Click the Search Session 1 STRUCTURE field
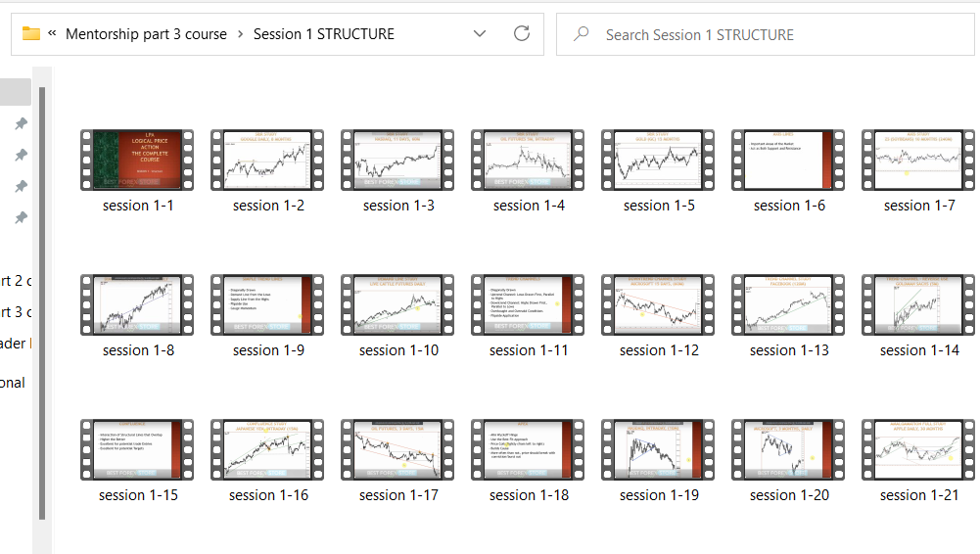980x554 pixels. [764, 34]
